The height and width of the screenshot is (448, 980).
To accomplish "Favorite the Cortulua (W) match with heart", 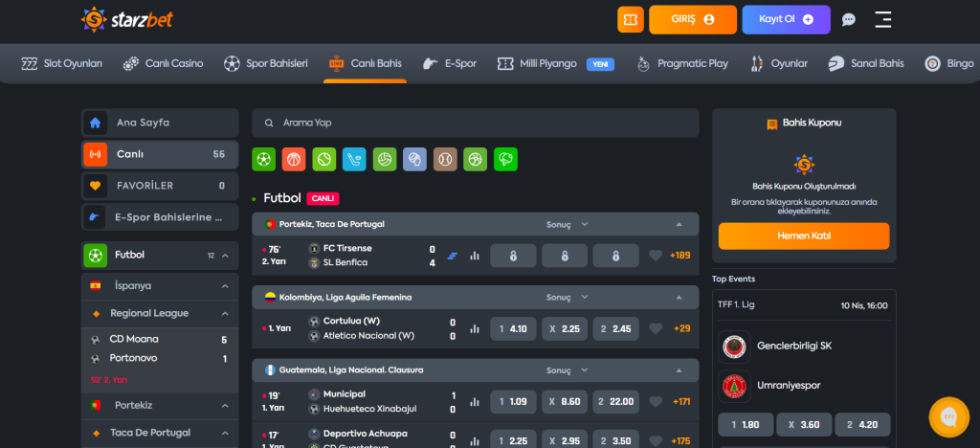I will (655, 328).
